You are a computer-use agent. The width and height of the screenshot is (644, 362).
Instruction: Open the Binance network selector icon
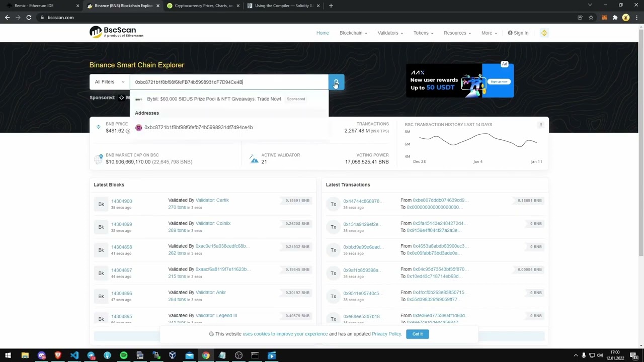(544, 33)
